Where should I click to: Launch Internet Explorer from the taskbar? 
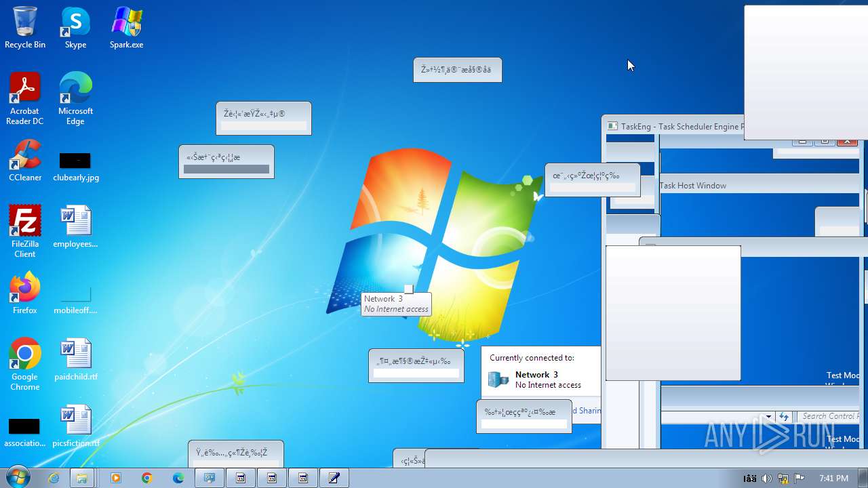click(54, 478)
